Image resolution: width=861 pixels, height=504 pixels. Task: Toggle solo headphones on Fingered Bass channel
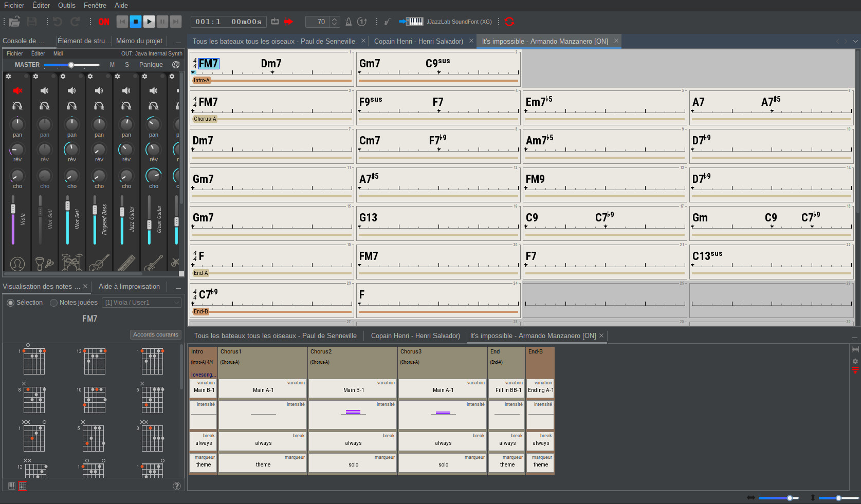(x=99, y=106)
